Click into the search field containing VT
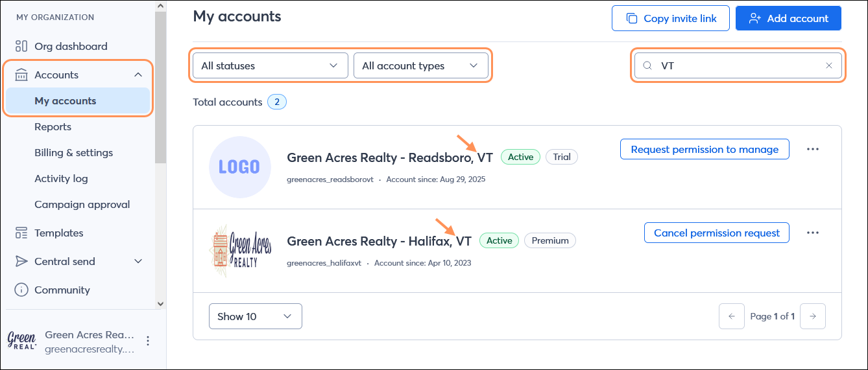This screenshot has height=370, width=868. [x=738, y=65]
